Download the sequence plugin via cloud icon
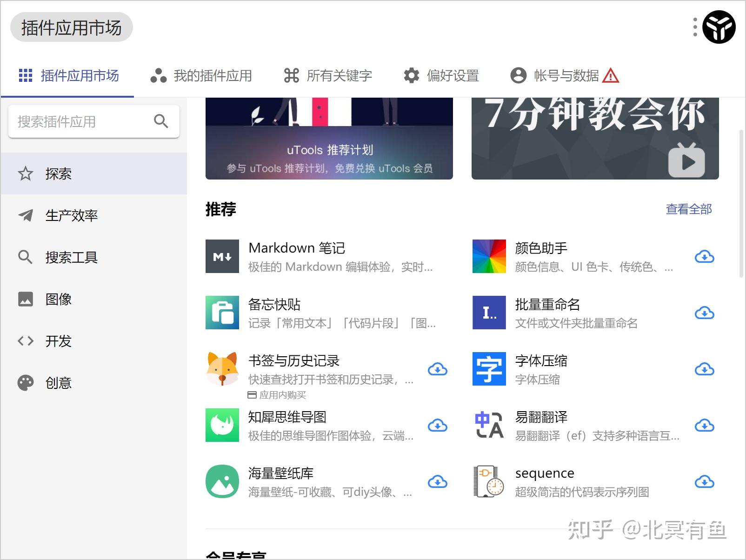 point(705,482)
